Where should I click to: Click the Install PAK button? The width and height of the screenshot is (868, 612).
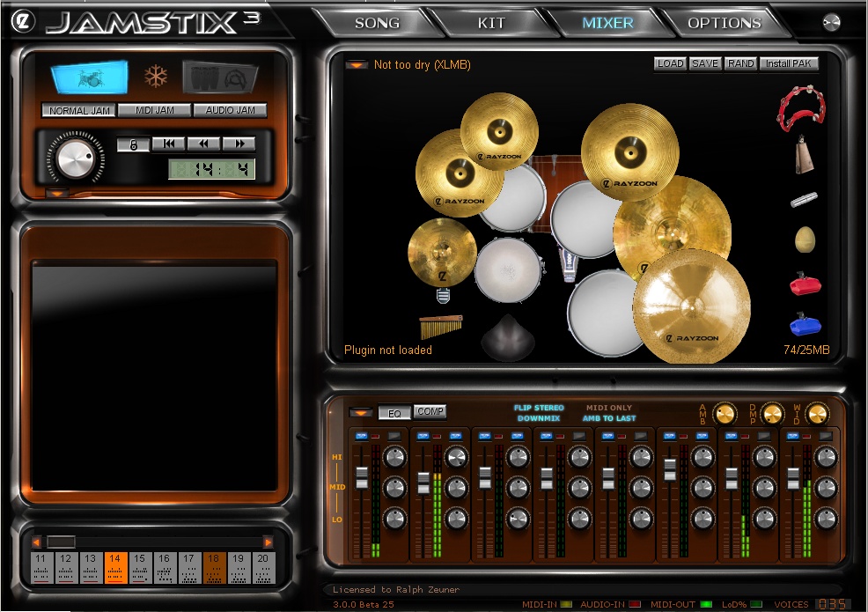click(x=790, y=63)
